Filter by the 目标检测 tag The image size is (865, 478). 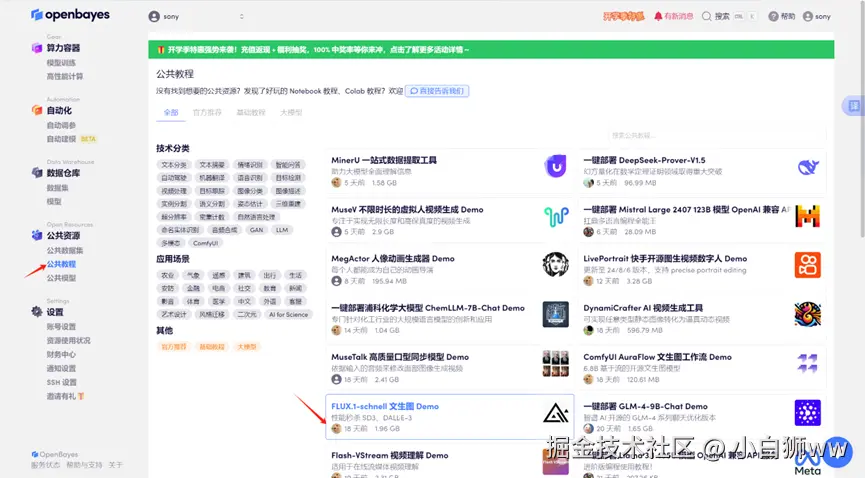coord(288,178)
